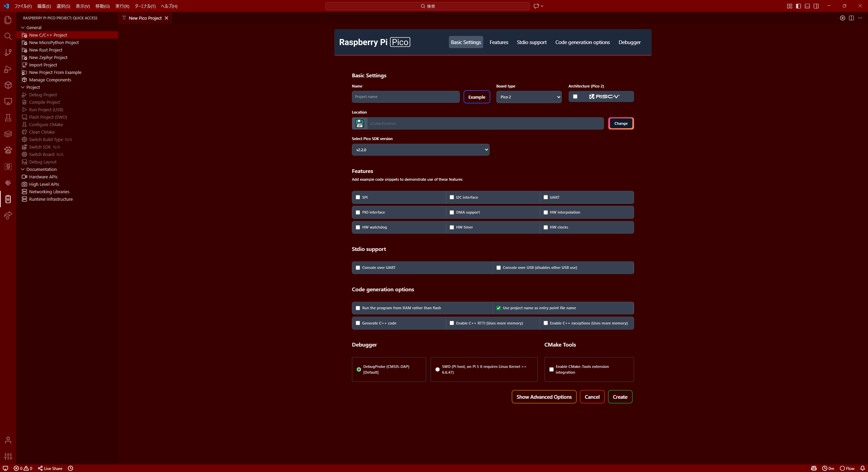Click the floppy disk location icon

pos(359,123)
